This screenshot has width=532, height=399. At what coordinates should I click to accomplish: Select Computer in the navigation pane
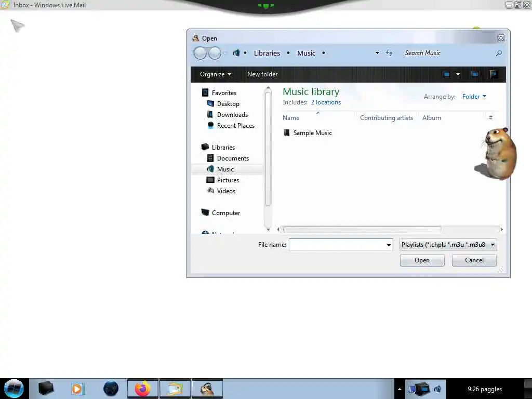coord(226,212)
